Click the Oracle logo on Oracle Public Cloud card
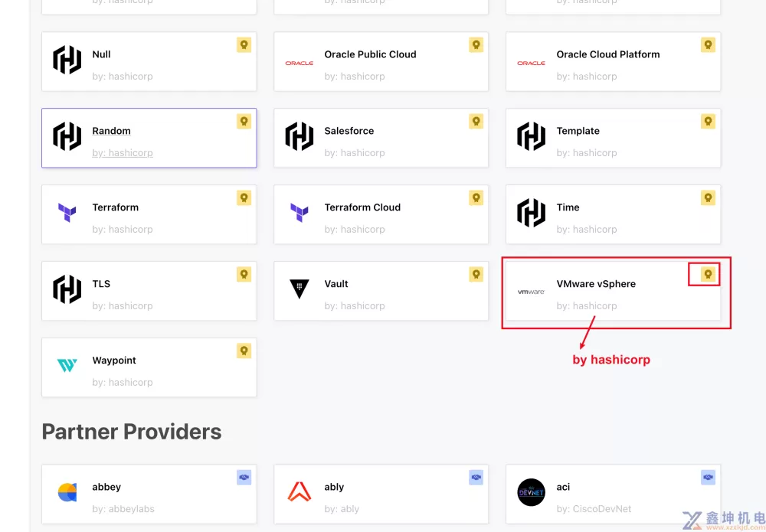The image size is (766, 532). [299, 63]
